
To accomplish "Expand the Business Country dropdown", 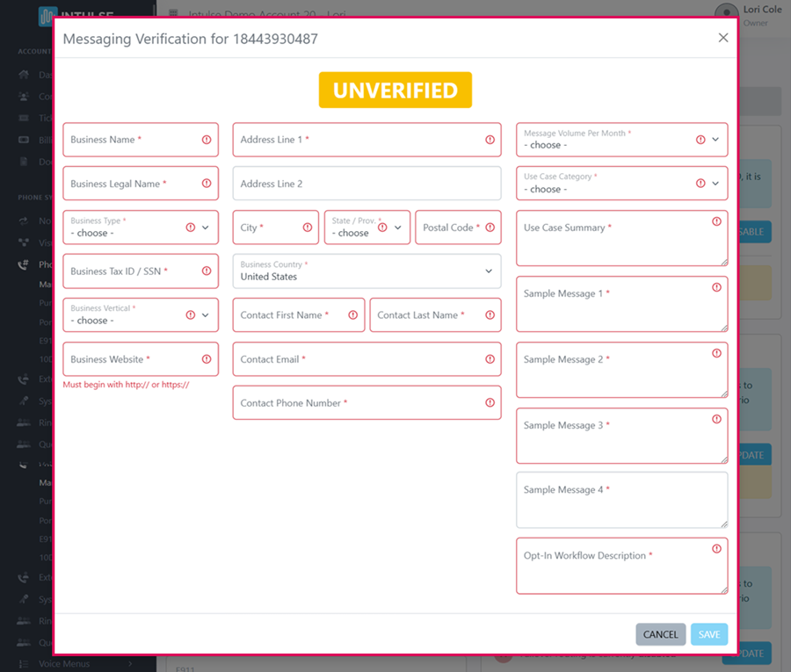I will tap(366, 271).
